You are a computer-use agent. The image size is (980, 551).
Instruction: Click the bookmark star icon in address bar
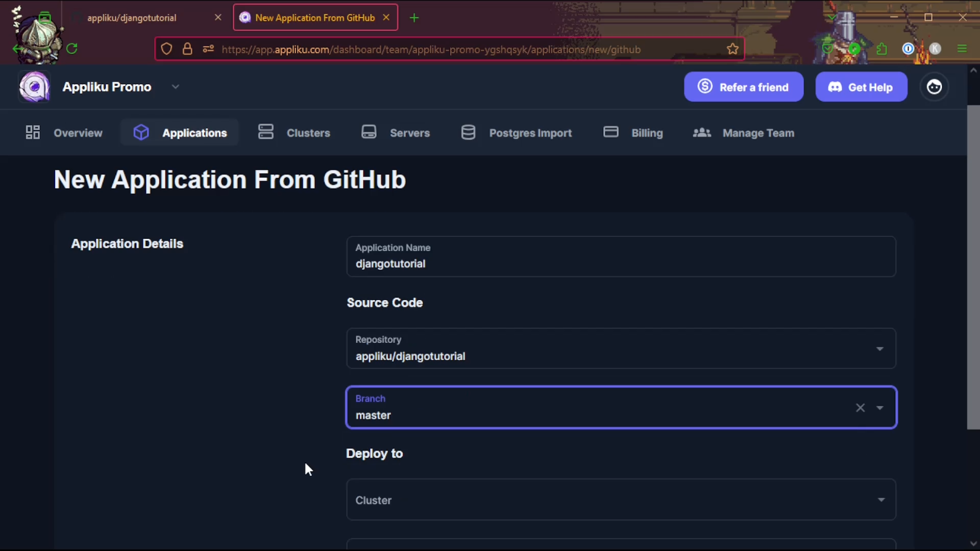click(732, 49)
